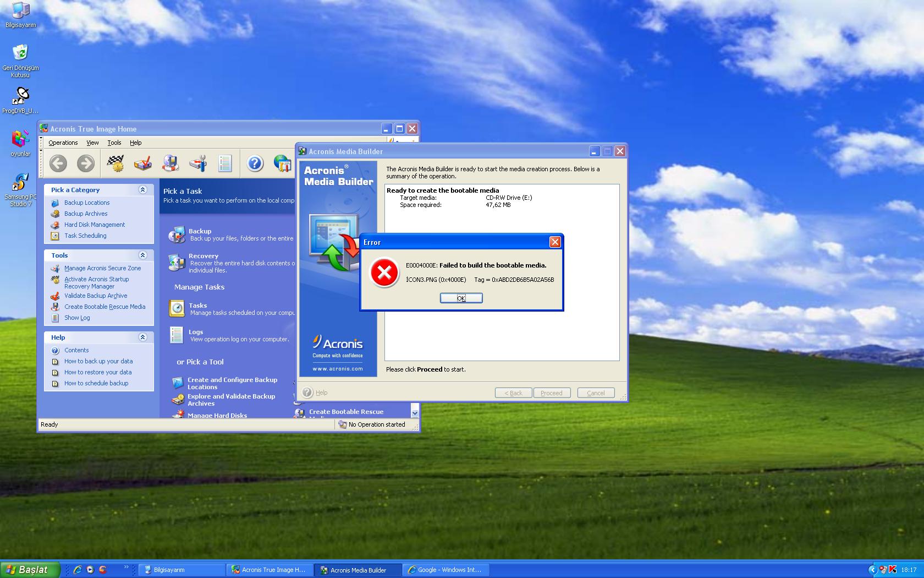
Task: Click www.acronis.com in Media Builder banner
Action: click(338, 369)
